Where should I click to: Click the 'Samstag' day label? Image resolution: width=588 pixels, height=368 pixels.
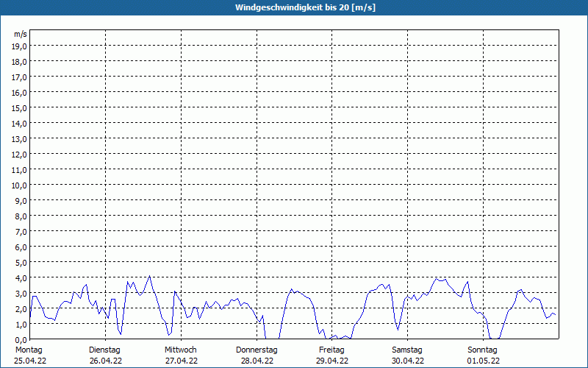coord(407,350)
